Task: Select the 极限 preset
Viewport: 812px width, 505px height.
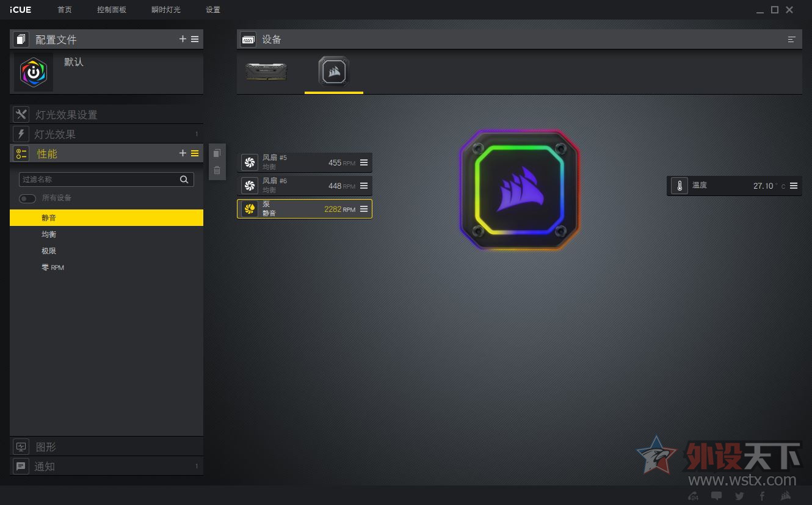Action: click(106, 251)
